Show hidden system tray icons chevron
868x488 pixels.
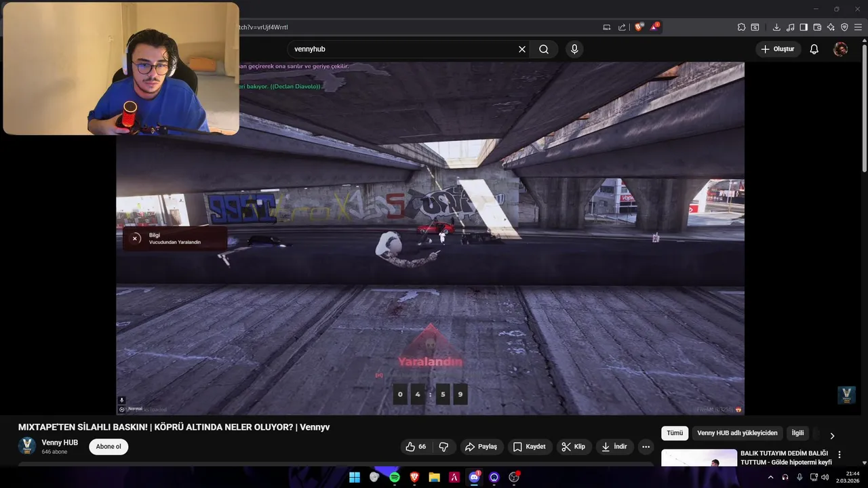click(x=770, y=477)
